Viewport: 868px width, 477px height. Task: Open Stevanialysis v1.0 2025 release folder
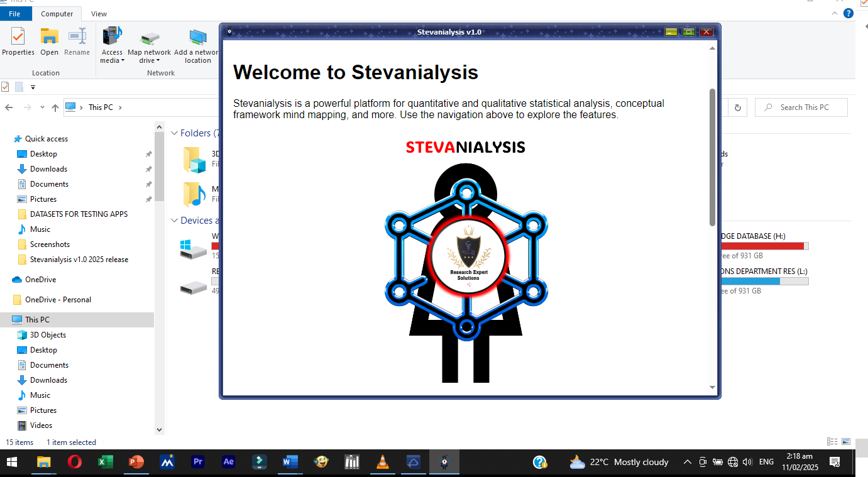(79, 260)
